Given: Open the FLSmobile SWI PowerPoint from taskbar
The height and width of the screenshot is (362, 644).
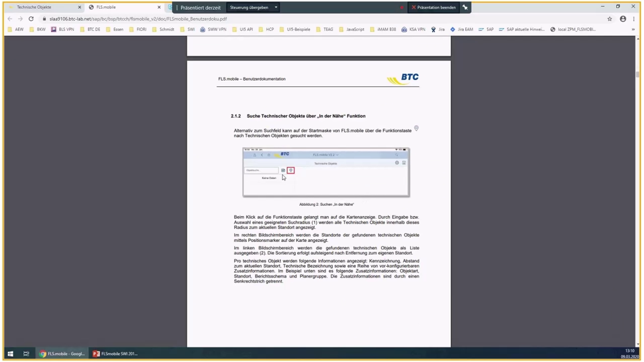Looking at the screenshot, I should click(115, 354).
